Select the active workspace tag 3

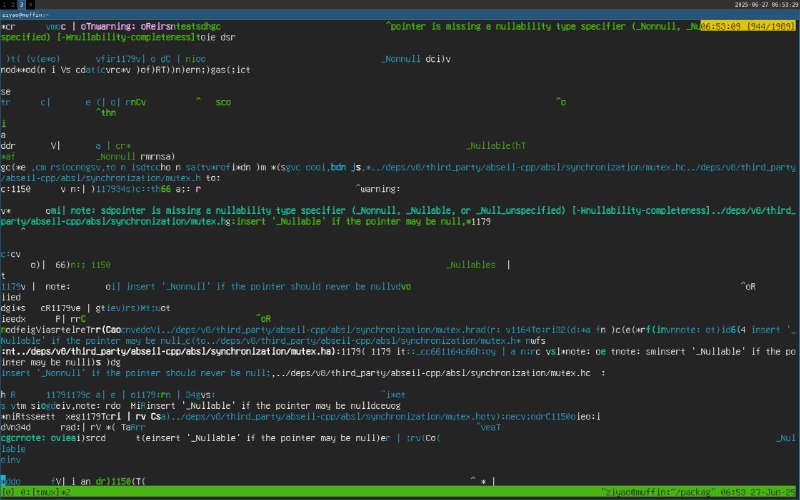[x=22, y=5]
